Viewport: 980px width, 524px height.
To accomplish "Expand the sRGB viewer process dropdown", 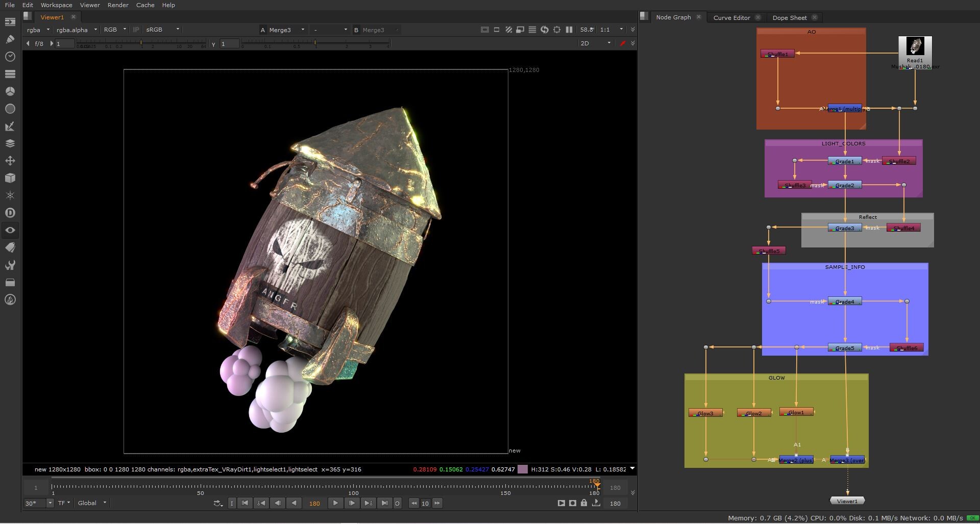I will point(163,30).
